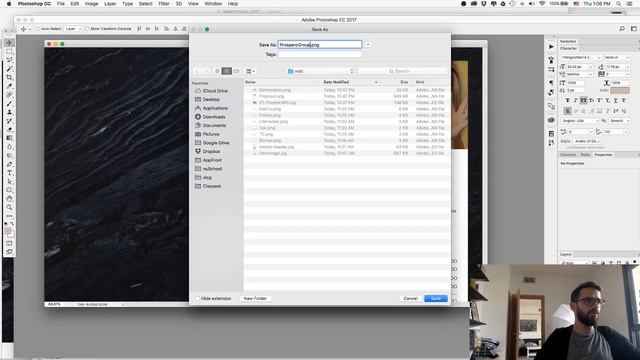Select the Eraser tool
This screenshot has width=640, height=360.
pos(9,129)
